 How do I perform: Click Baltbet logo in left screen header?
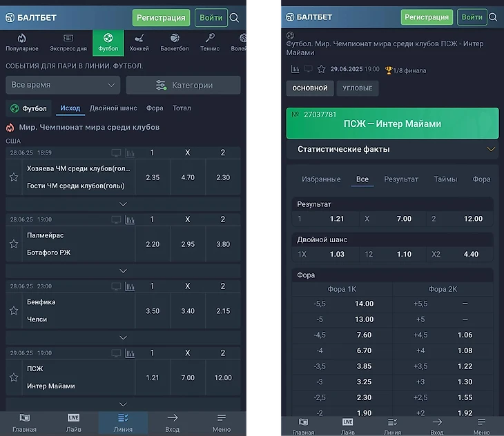click(31, 17)
